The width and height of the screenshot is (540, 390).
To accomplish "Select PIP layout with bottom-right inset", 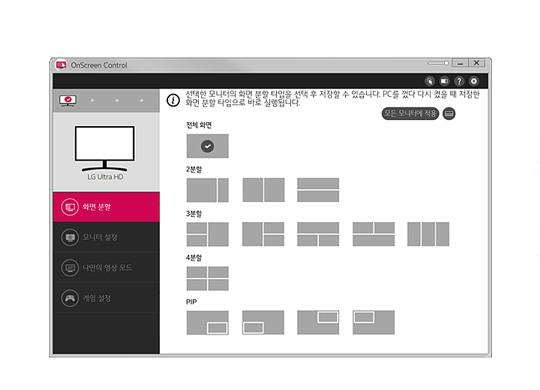I will coord(207,322).
